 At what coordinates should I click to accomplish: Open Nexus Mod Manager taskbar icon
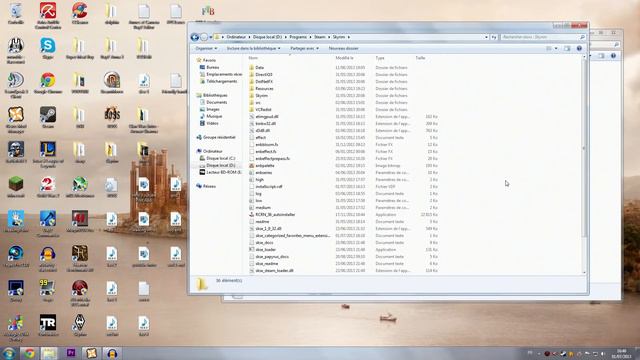pos(91,353)
